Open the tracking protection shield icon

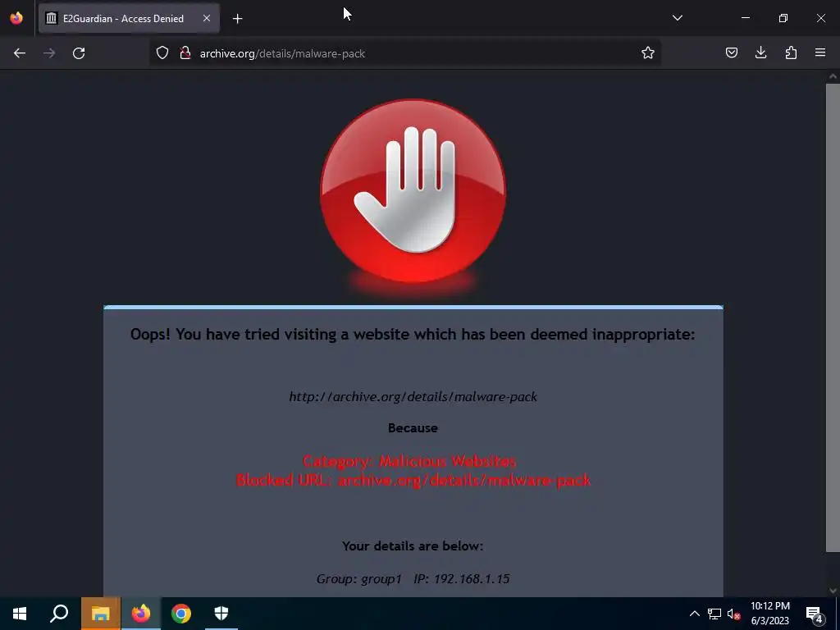click(162, 52)
